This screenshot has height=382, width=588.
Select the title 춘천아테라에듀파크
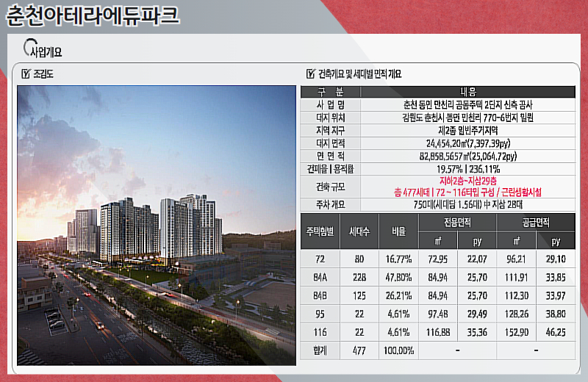coord(93,15)
